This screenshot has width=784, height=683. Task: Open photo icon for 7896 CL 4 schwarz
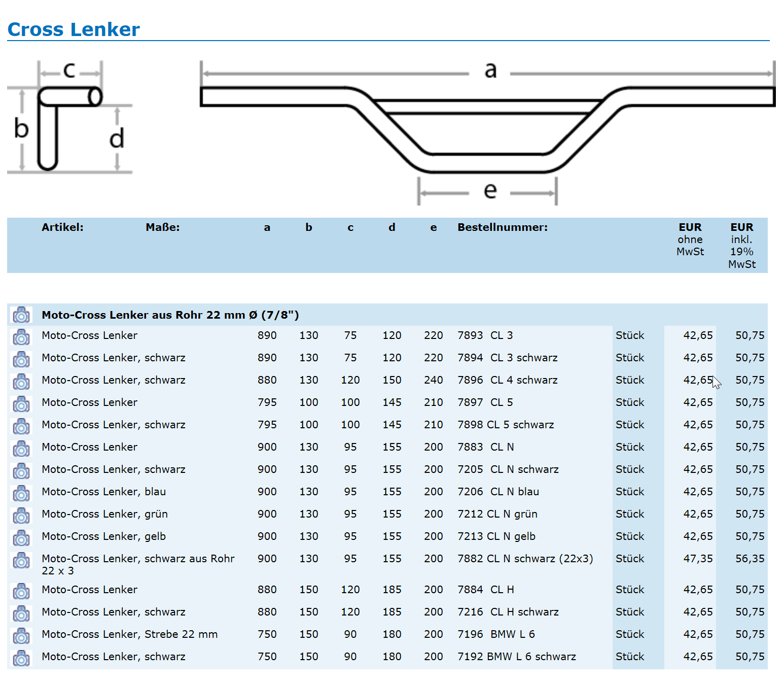[21, 382]
